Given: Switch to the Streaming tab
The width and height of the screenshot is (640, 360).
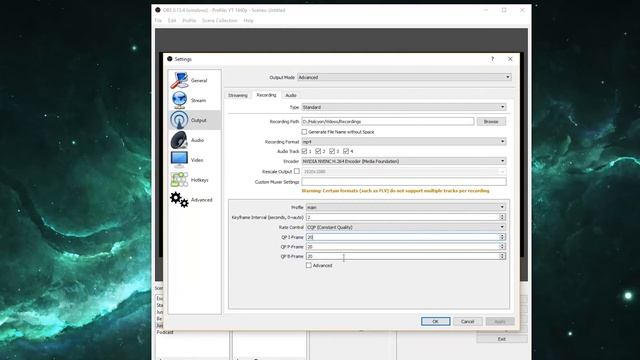Looking at the screenshot, I should coord(238,95).
